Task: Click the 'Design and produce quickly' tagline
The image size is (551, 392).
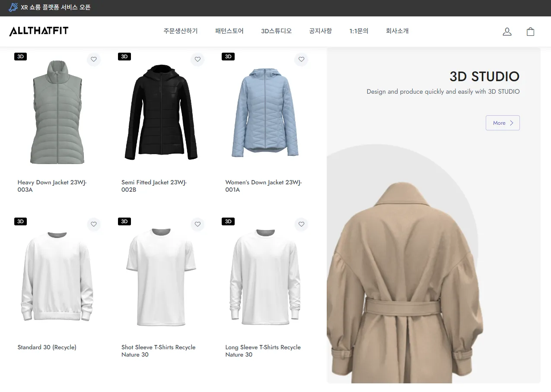Action: pyautogui.click(x=443, y=92)
